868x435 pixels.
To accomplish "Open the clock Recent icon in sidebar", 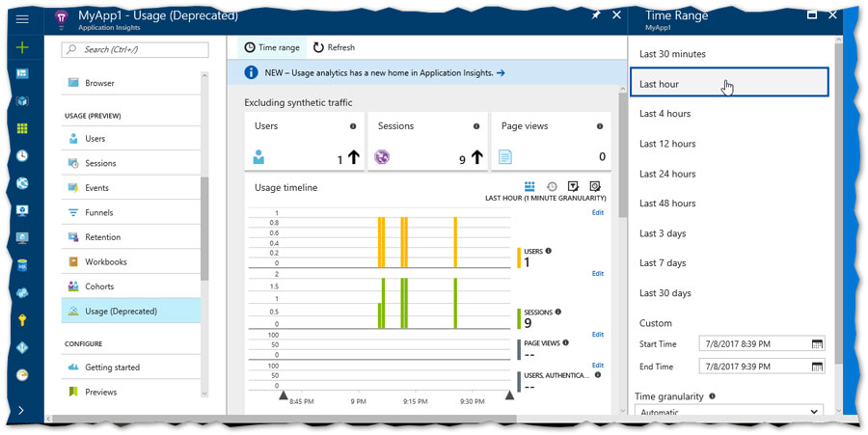I will click(22, 156).
